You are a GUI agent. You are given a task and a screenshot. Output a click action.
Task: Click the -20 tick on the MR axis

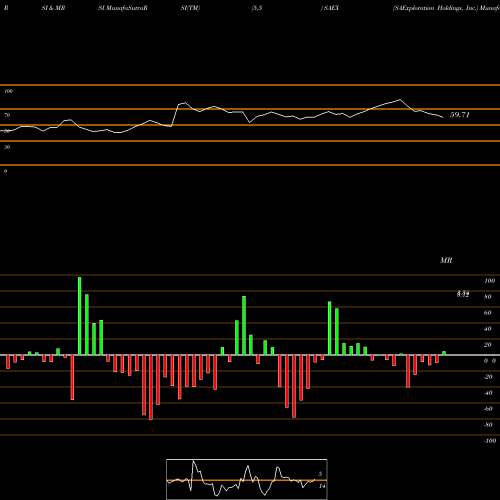(488, 377)
